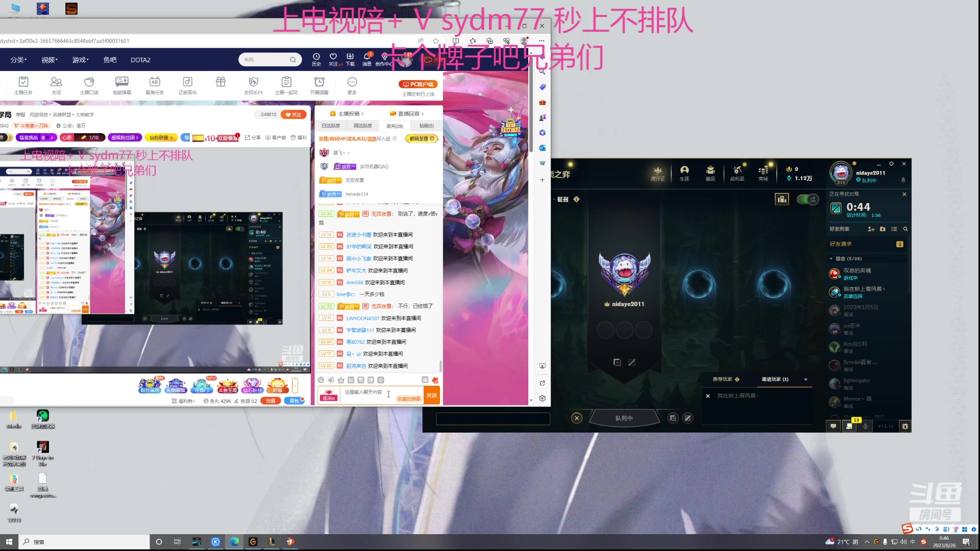Expand the 分类 dropdown in Douyu nav

tap(19, 60)
